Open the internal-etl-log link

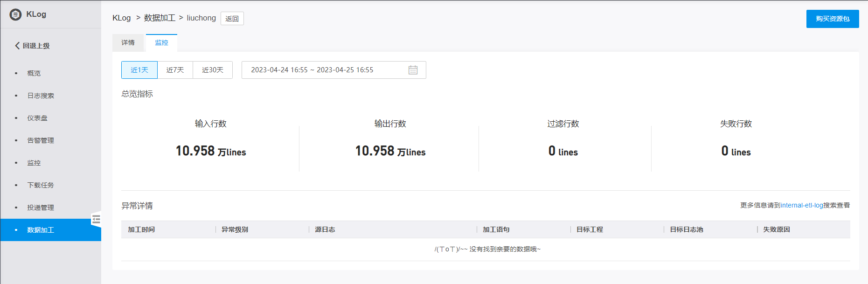click(x=801, y=205)
